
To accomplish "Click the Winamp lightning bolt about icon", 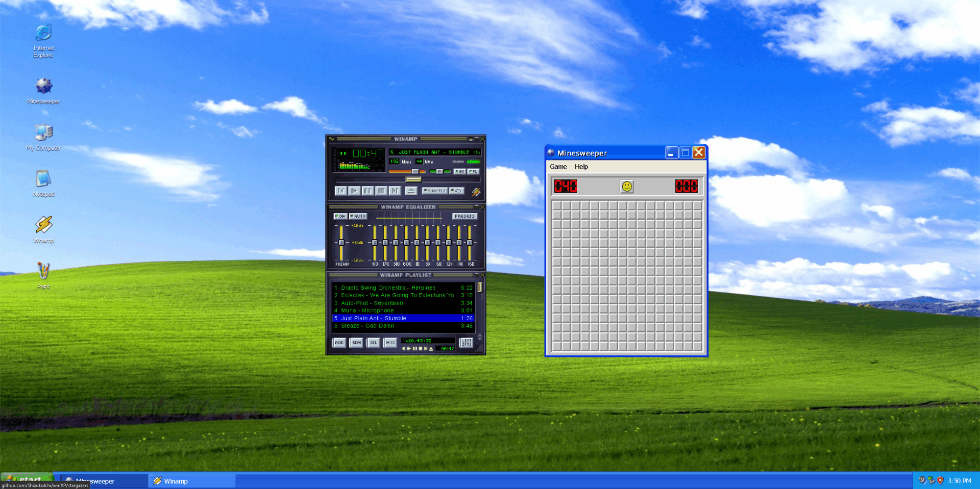I will click(476, 192).
